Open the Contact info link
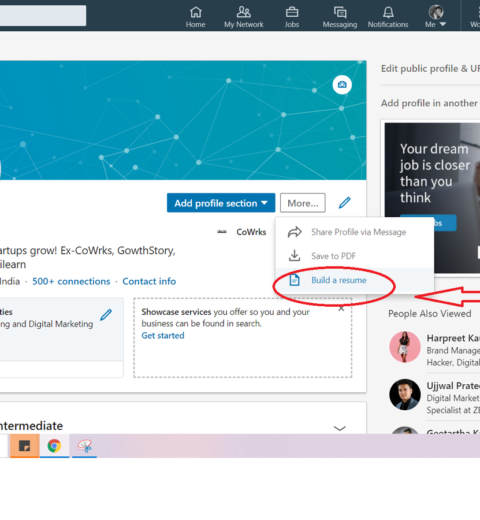The image size is (480, 520). [149, 281]
